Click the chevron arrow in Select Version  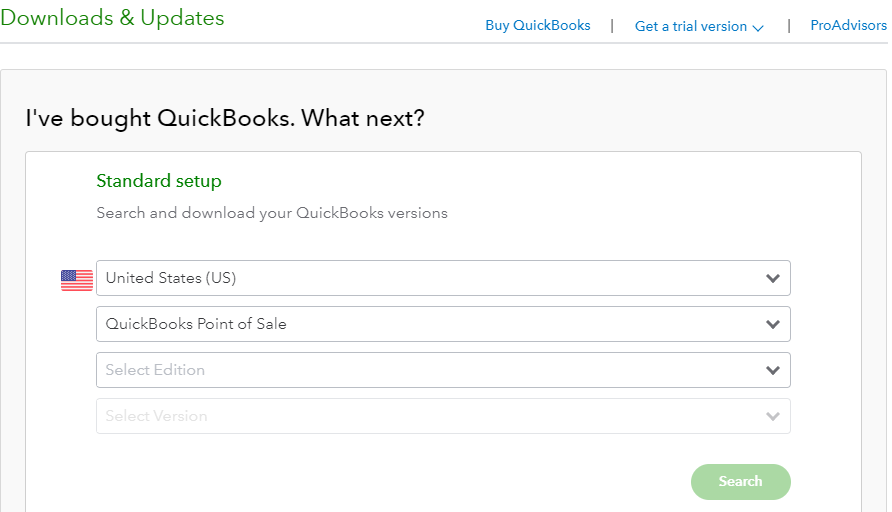coord(772,416)
